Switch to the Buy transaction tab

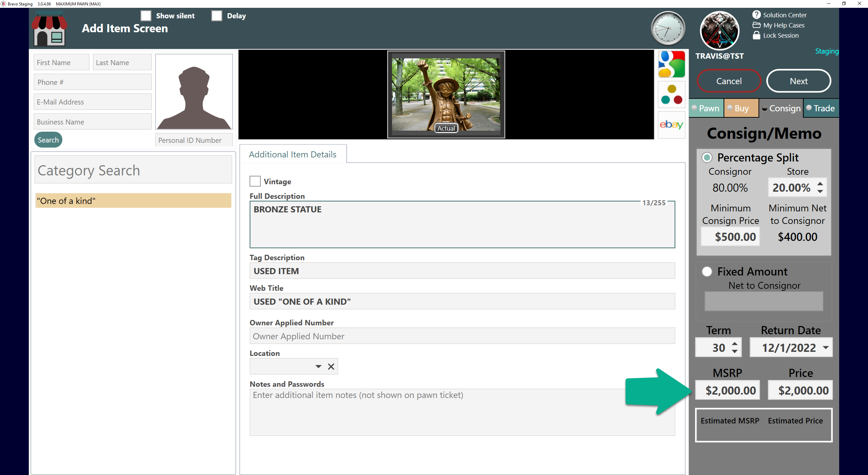[x=741, y=108]
